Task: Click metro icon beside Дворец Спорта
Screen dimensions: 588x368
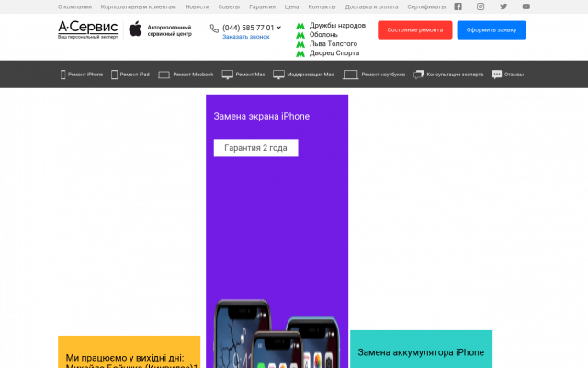Action: (300, 53)
